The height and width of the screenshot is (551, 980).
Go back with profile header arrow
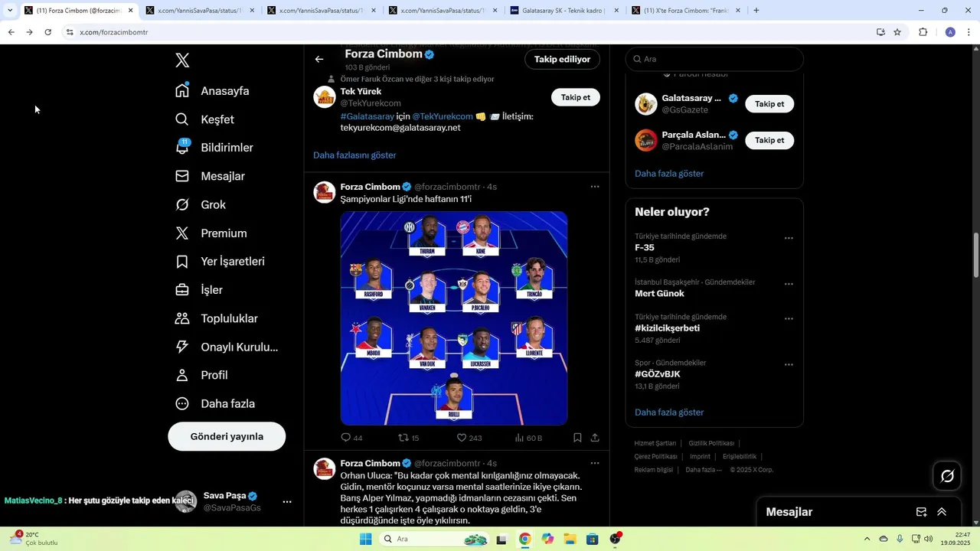pyautogui.click(x=319, y=59)
